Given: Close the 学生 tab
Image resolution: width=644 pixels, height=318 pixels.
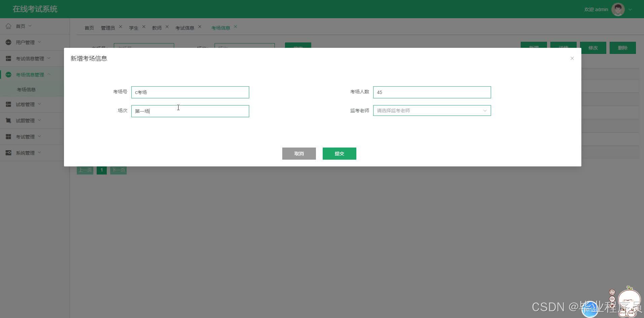Looking at the screenshot, I should click(144, 27).
